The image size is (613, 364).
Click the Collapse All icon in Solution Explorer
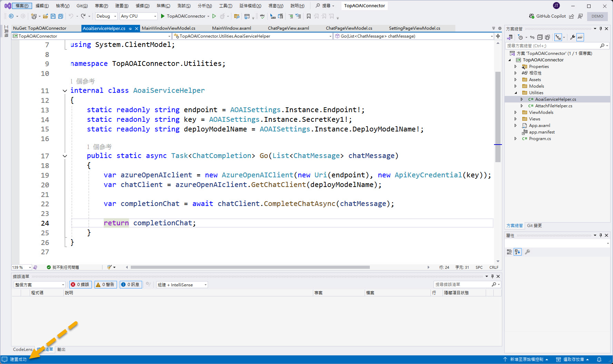pos(540,37)
